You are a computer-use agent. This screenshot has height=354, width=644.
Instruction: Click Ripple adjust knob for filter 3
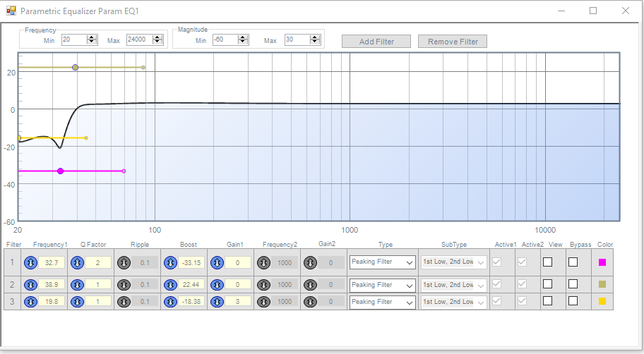124,302
